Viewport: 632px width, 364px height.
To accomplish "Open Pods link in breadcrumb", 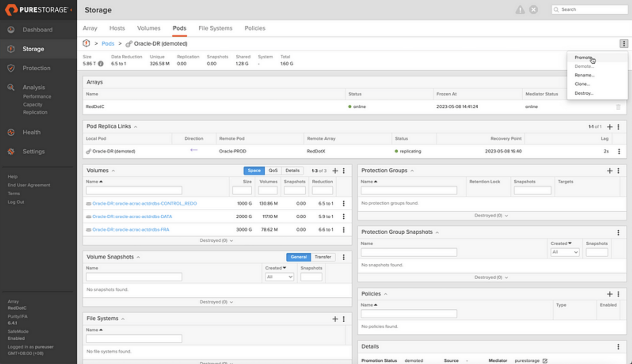I will [x=108, y=44].
